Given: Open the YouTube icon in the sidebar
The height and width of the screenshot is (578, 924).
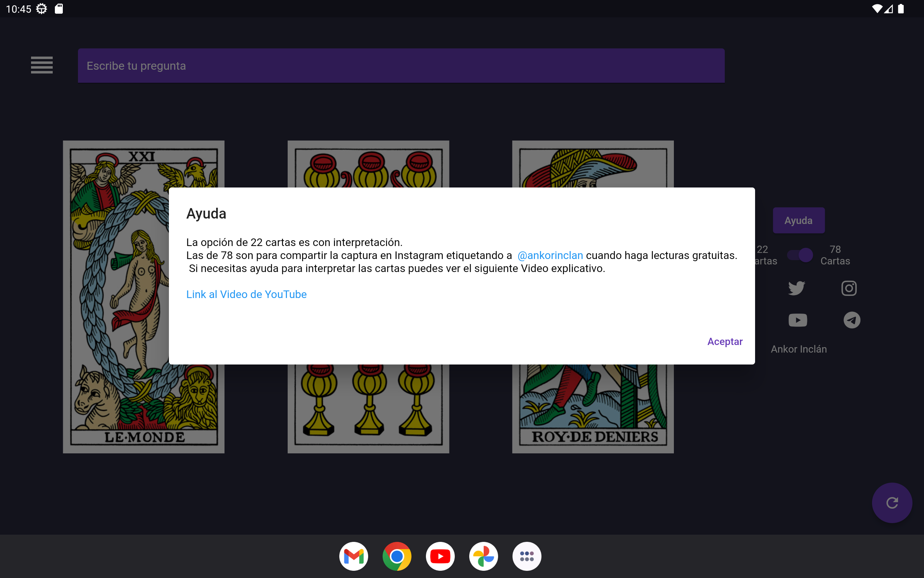Looking at the screenshot, I should [x=798, y=320].
